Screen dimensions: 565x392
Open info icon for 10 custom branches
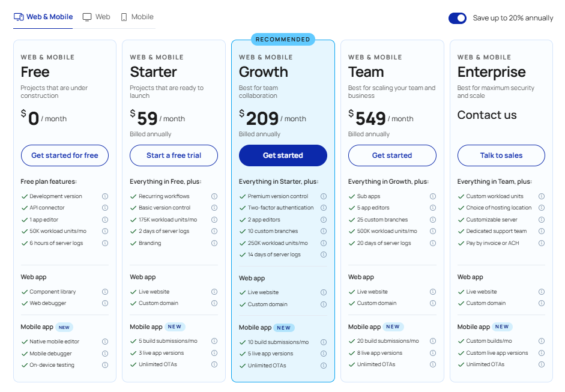[x=324, y=231]
